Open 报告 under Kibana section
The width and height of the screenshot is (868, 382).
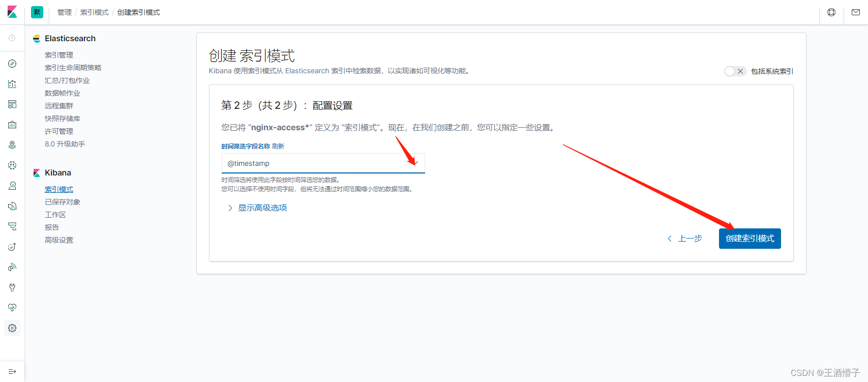click(x=52, y=227)
